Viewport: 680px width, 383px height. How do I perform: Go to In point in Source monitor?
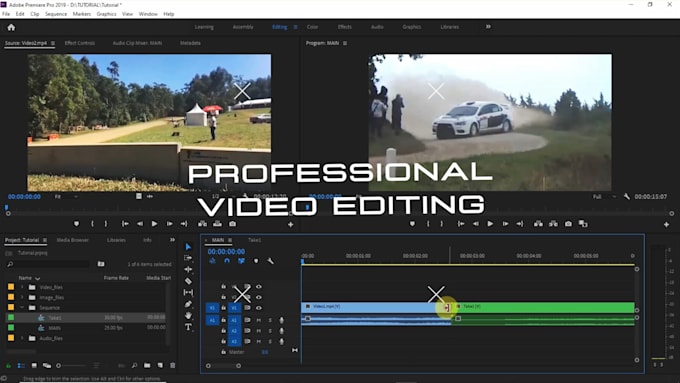[x=125, y=224]
